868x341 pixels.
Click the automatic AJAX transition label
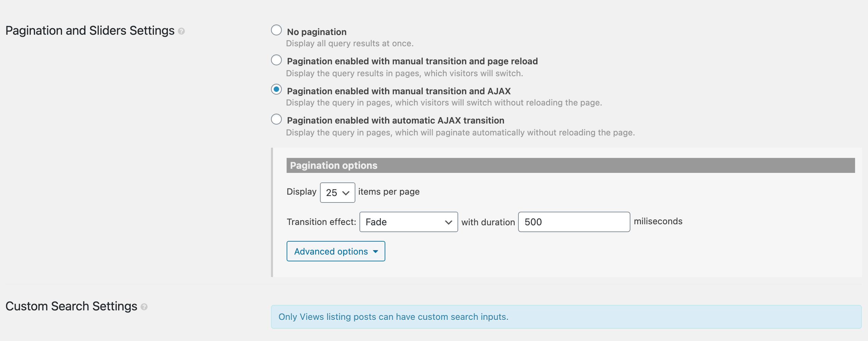click(396, 120)
